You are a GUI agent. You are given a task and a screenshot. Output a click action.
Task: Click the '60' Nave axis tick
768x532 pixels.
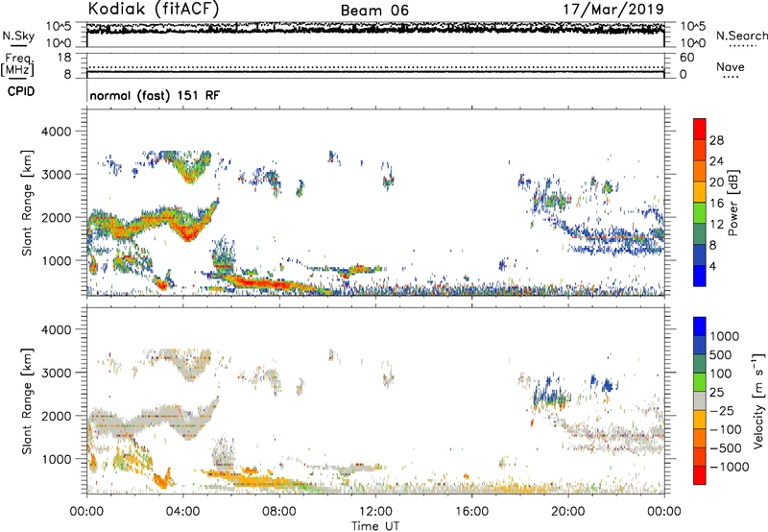(686, 58)
